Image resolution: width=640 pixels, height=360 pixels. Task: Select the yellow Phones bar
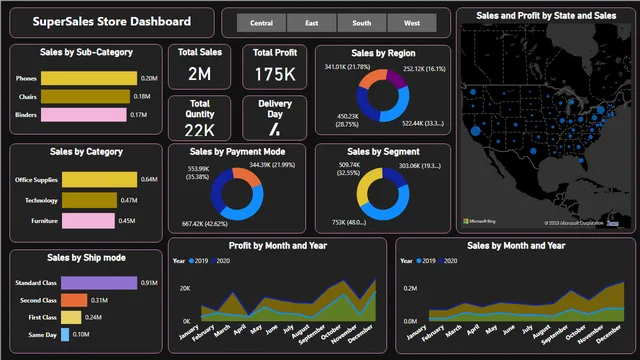[89, 78]
